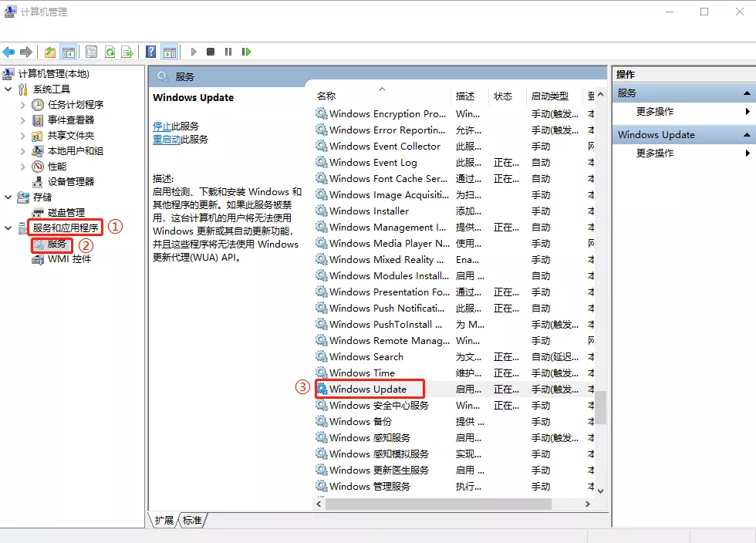Toggle the Show/Hide Action Pane icon
Screen dimensions: 756x543
[170, 52]
